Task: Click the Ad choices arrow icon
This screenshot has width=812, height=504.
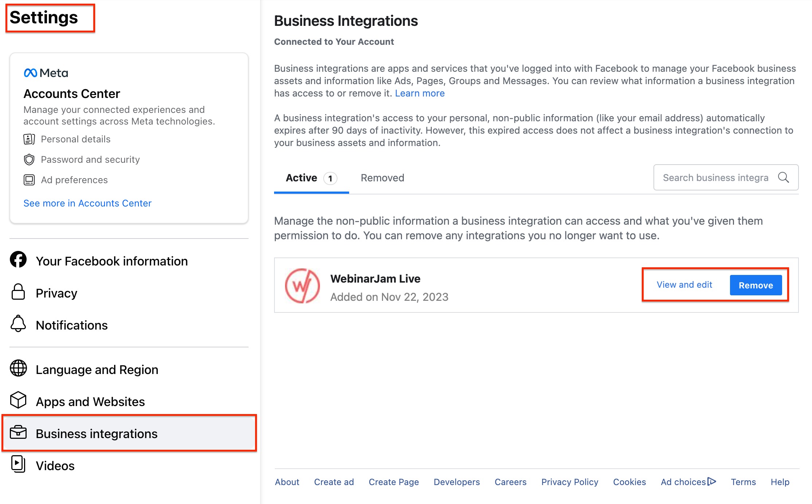Action: 711,481
